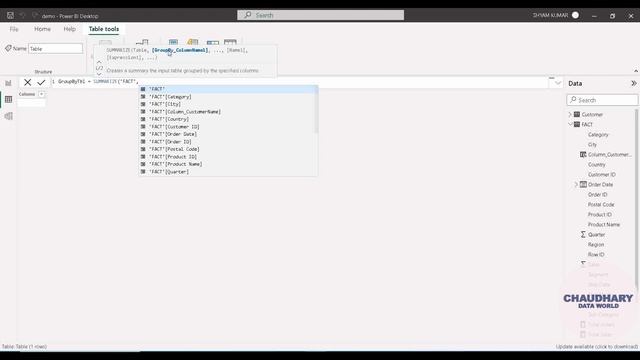Choose 'FACT'[Order Date] from autocomplete list
Image resolution: width=640 pixels, height=360 pixels.
coord(228,134)
